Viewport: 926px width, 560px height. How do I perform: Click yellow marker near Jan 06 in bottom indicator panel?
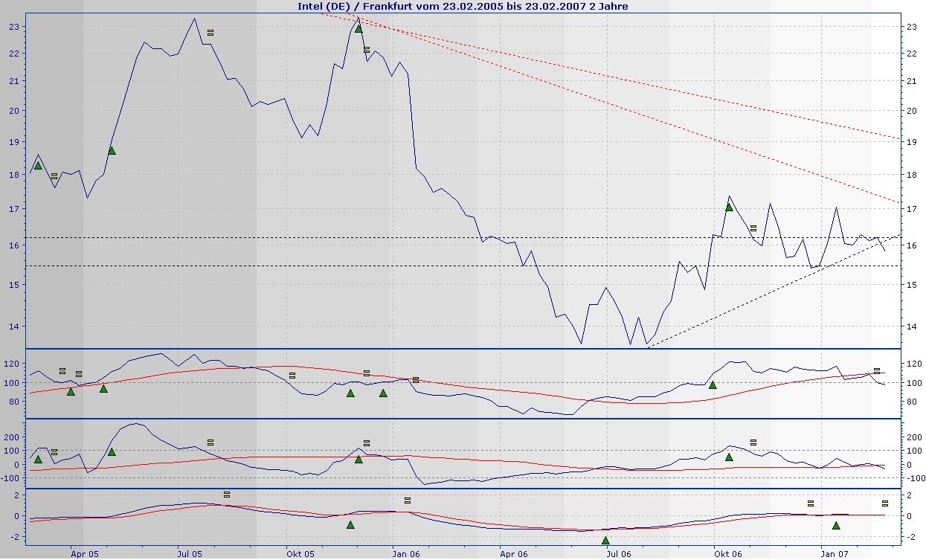coord(408,500)
